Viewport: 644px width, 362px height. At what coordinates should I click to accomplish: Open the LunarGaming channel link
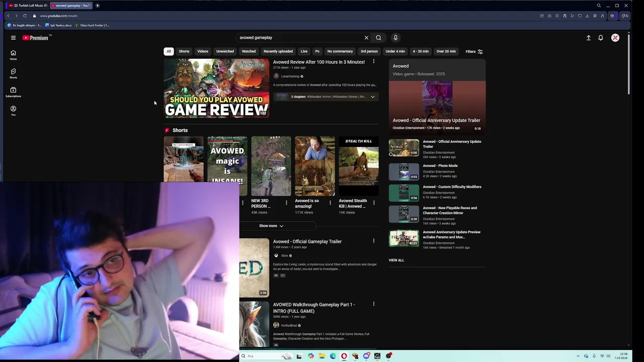[290, 76]
